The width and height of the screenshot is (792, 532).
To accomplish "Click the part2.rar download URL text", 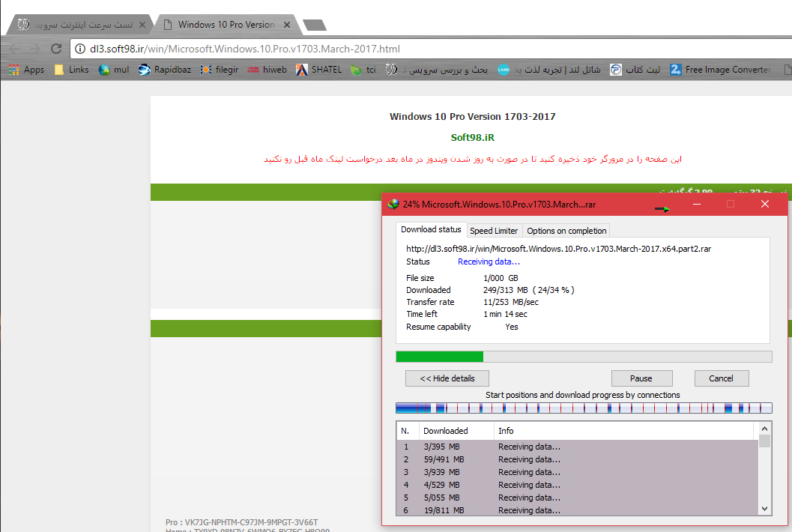I will [x=559, y=249].
